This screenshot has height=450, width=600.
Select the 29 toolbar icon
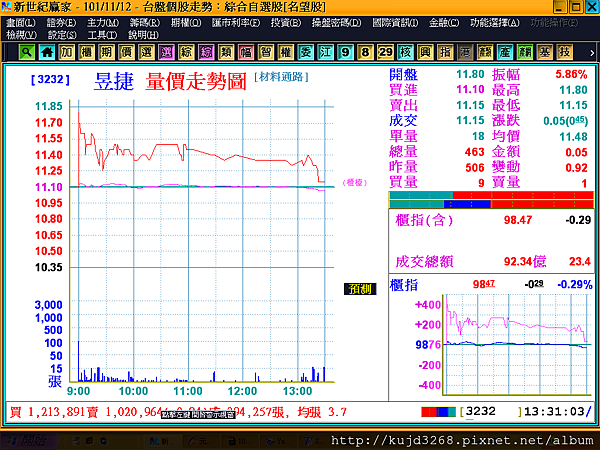coord(385,52)
